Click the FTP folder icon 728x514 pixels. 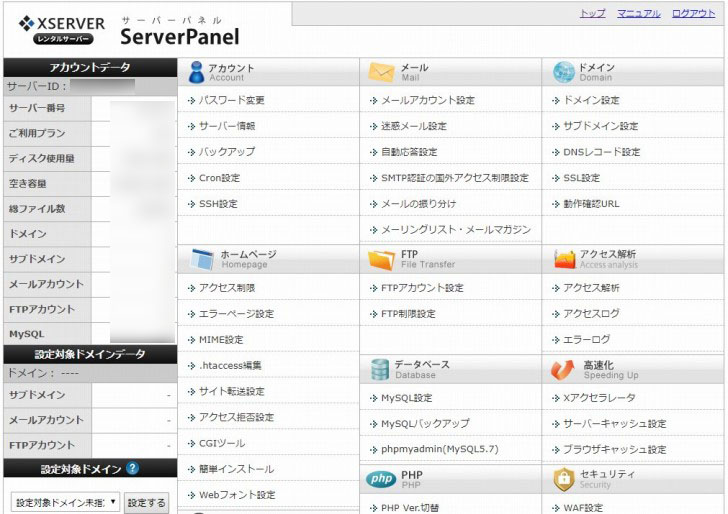(x=381, y=260)
